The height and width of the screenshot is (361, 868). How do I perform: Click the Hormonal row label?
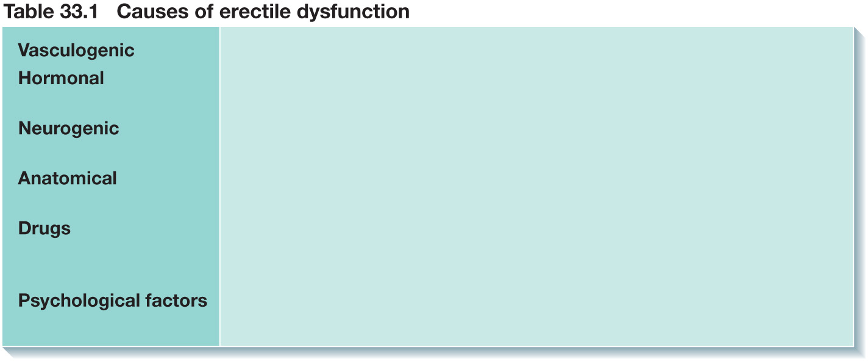pyautogui.click(x=61, y=78)
